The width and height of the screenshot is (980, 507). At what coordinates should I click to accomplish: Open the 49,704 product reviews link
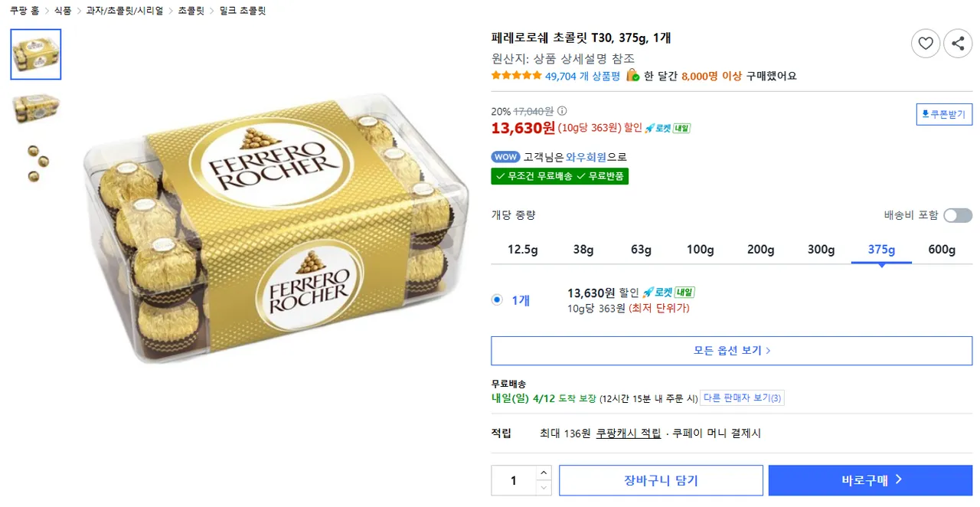(x=582, y=76)
